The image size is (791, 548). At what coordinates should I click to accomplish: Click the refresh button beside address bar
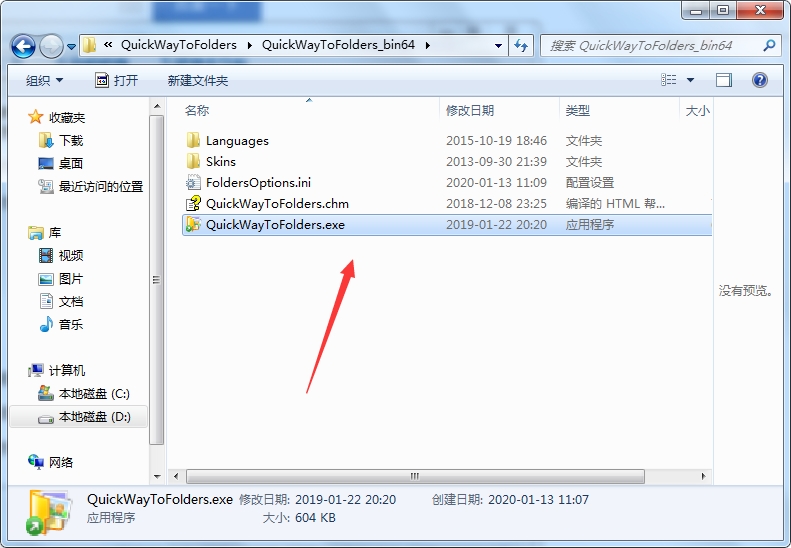521,46
